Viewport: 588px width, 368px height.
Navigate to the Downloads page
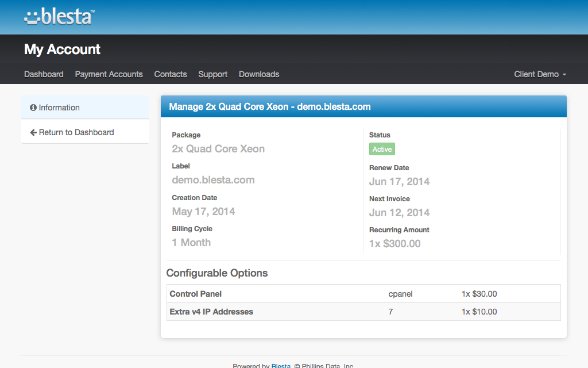pos(259,74)
